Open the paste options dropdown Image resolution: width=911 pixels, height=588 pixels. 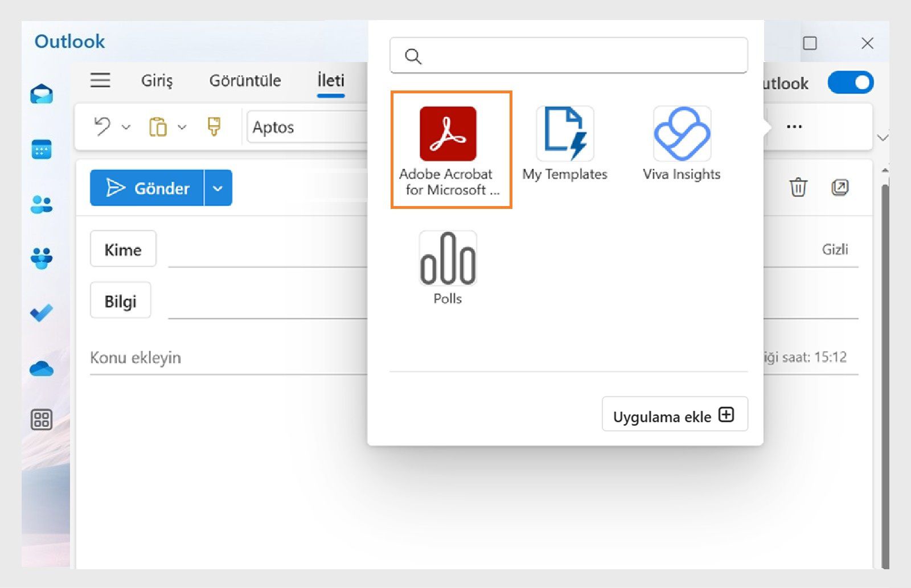181,126
